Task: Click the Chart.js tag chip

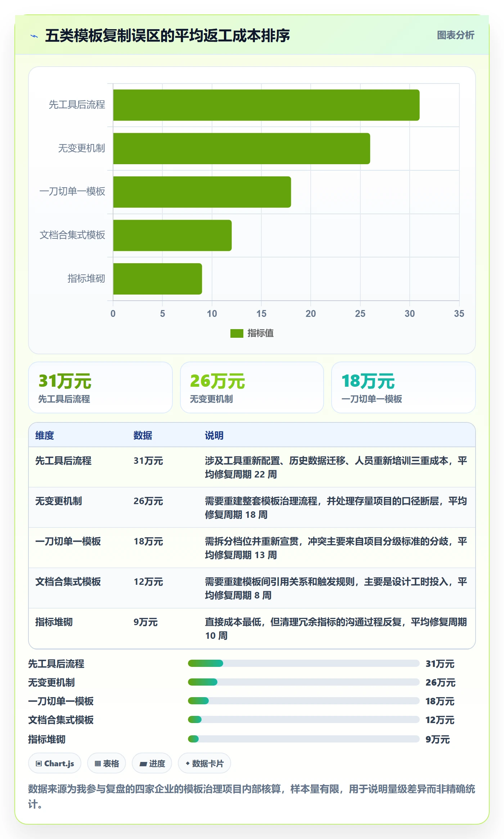Action: pos(55,763)
